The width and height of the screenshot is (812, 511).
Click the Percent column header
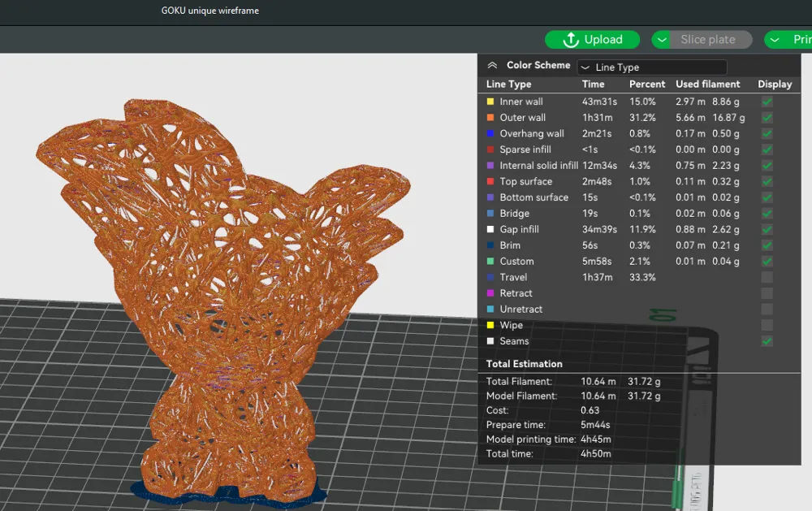pos(647,84)
